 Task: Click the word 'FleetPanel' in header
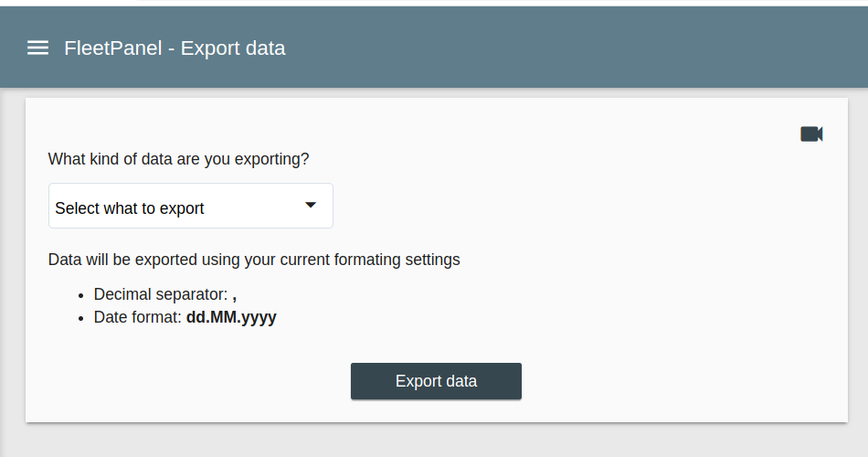[x=112, y=48]
